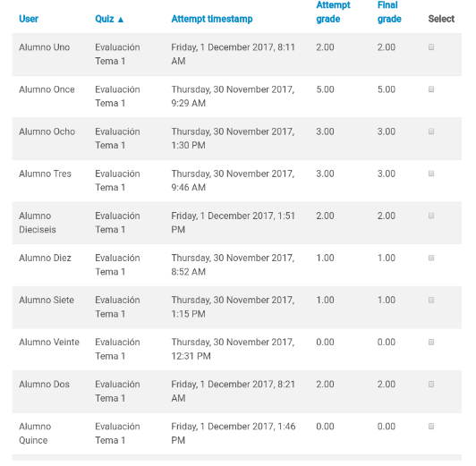
Task: Tick the checkbox for Alumno Once
Action: pos(431,89)
